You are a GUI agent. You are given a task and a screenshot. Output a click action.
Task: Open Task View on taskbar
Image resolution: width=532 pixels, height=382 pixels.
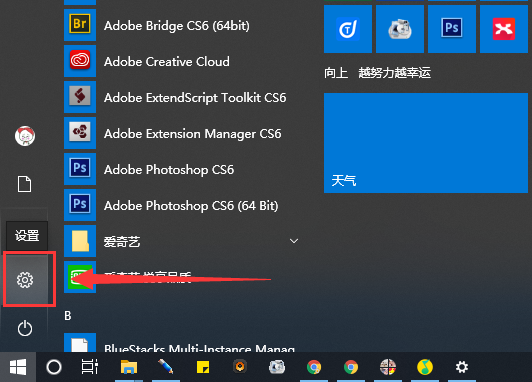[x=90, y=367]
